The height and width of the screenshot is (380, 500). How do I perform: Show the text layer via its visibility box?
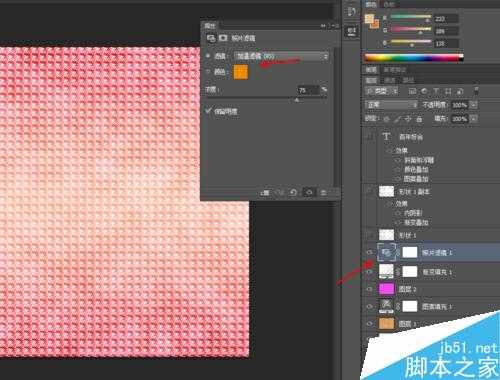(x=369, y=136)
